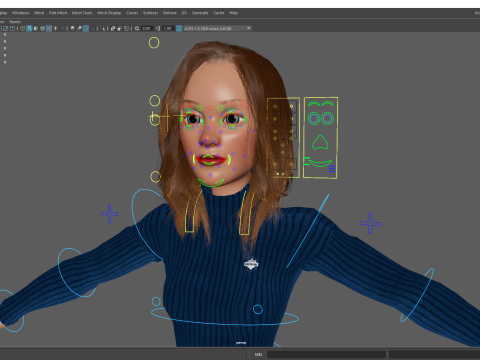Enable Wireframe shading in panel toolbar
This screenshot has width=480, height=360.
[22, 28]
